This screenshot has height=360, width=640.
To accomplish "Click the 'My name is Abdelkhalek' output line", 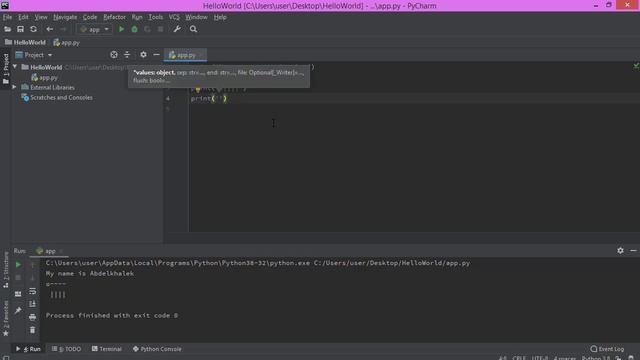I will coord(90,273).
